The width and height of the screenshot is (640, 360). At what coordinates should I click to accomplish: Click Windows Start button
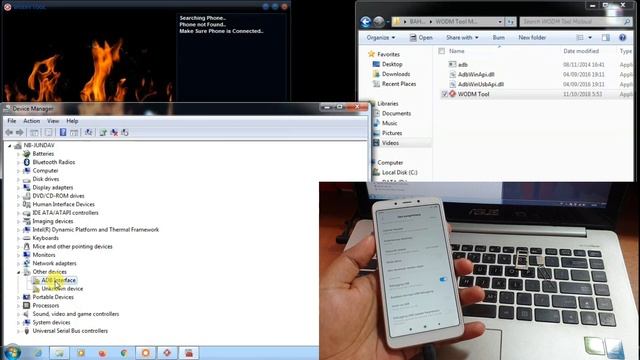click(x=12, y=352)
